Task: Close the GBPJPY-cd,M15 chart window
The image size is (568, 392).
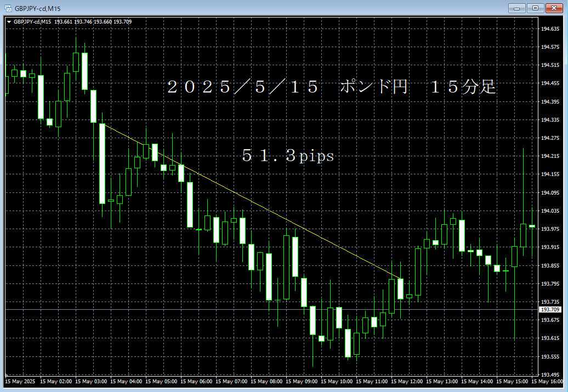Action: point(554,8)
